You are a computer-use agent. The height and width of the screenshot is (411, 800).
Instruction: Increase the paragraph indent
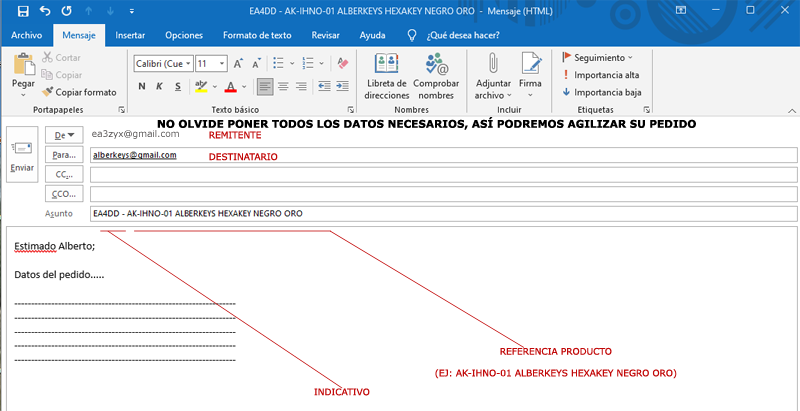pyautogui.click(x=342, y=86)
